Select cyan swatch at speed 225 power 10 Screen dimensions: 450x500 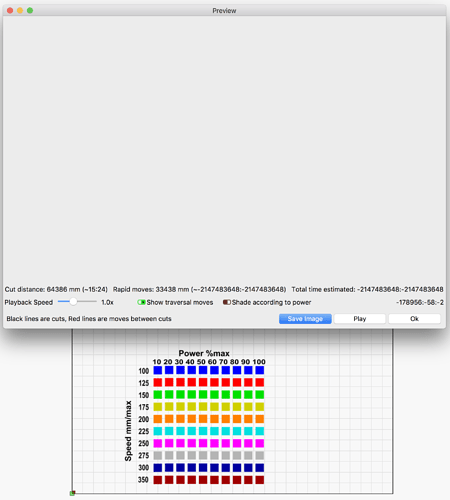(x=158, y=431)
